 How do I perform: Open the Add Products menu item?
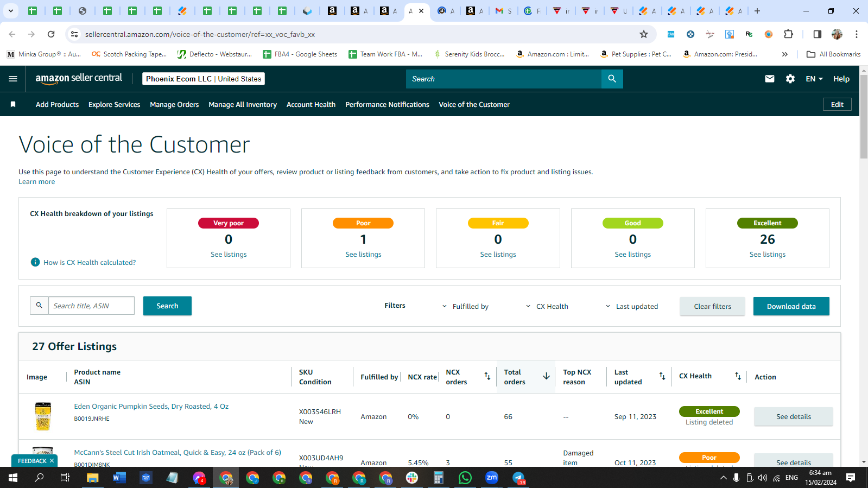point(57,104)
